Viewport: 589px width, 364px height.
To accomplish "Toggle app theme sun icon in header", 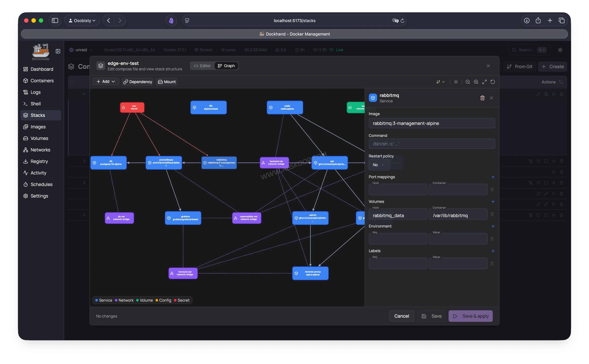I will 560,50.
